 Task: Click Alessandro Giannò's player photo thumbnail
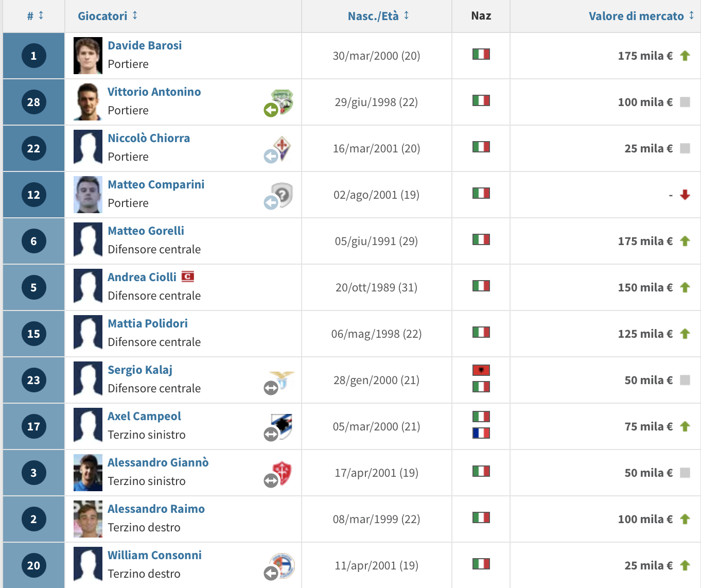point(88,473)
